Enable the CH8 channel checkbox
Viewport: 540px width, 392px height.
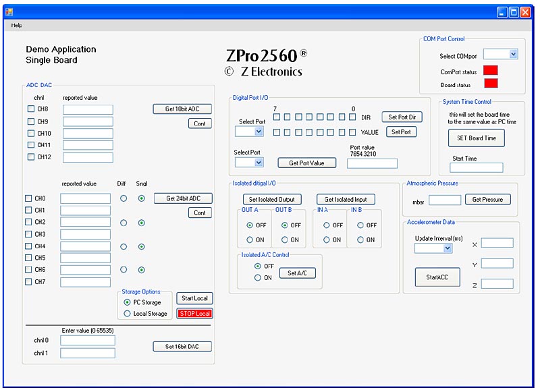(x=31, y=109)
